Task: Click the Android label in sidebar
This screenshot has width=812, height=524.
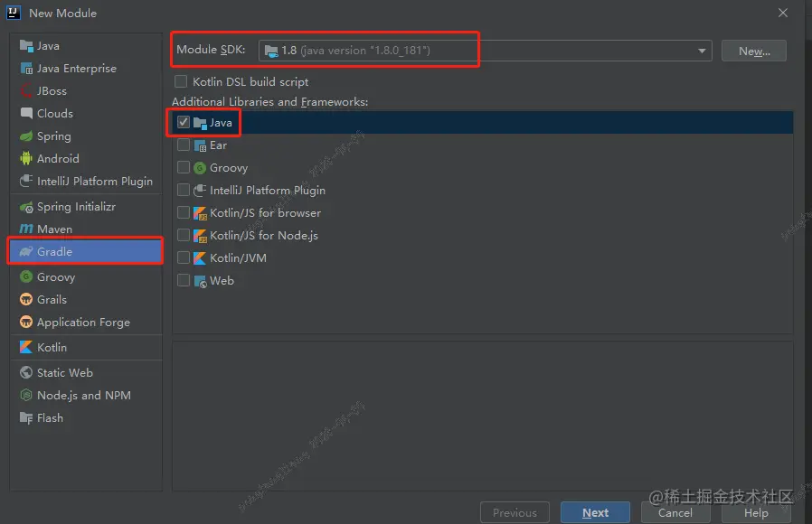Action: (58, 158)
